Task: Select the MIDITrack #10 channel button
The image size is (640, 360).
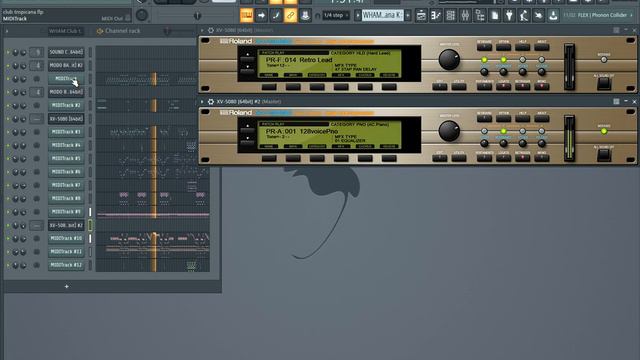Action: (66, 238)
